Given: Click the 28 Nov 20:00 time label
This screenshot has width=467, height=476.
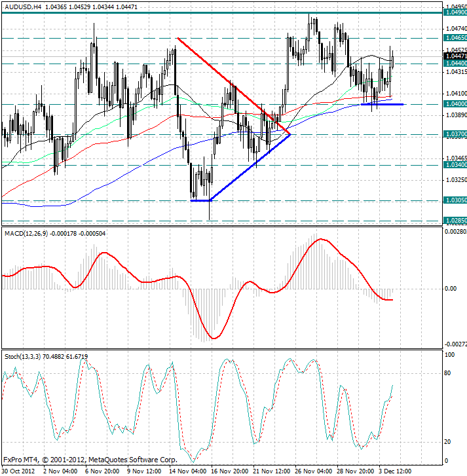Looking at the screenshot, I should [x=355, y=471].
